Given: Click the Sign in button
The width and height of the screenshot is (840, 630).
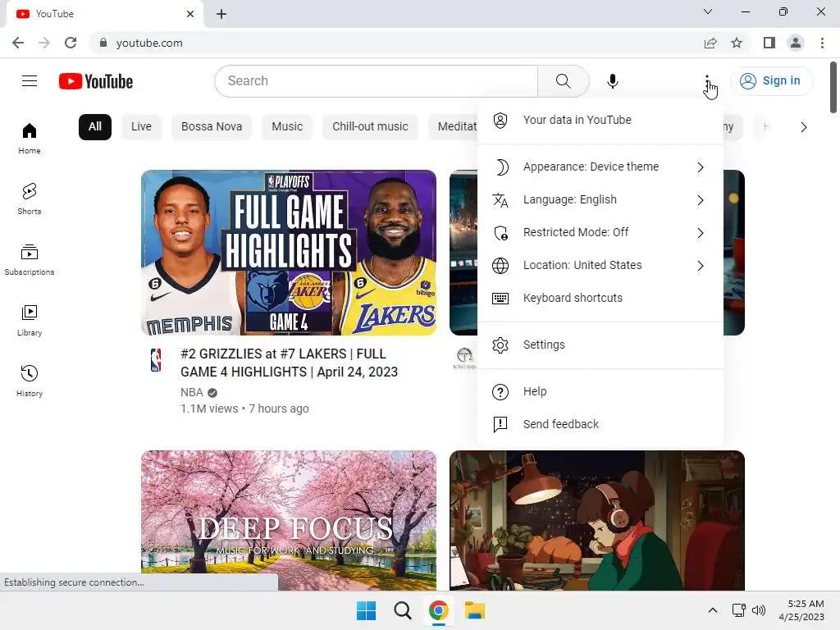Looking at the screenshot, I should tap(771, 81).
